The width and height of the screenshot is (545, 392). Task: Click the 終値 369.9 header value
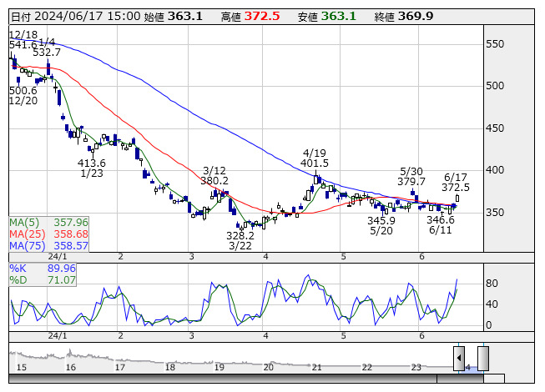pyautogui.click(x=415, y=16)
